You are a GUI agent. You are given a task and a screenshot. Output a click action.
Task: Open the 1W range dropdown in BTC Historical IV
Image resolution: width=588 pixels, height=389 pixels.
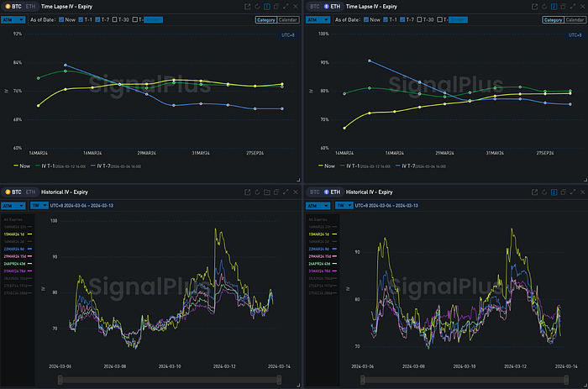point(39,205)
